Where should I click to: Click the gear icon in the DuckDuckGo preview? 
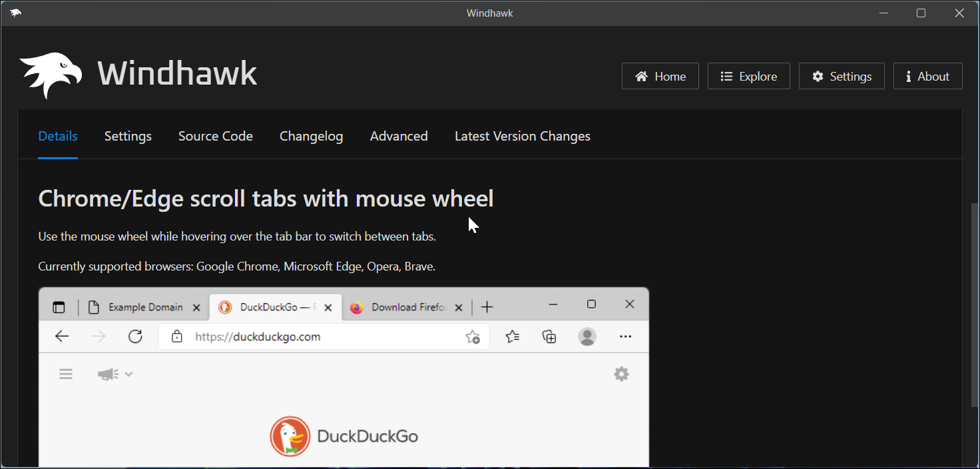621,374
